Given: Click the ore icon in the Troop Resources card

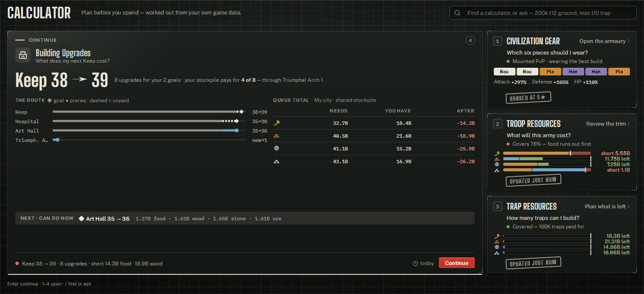Looking at the screenshot, I should [497, 170].
